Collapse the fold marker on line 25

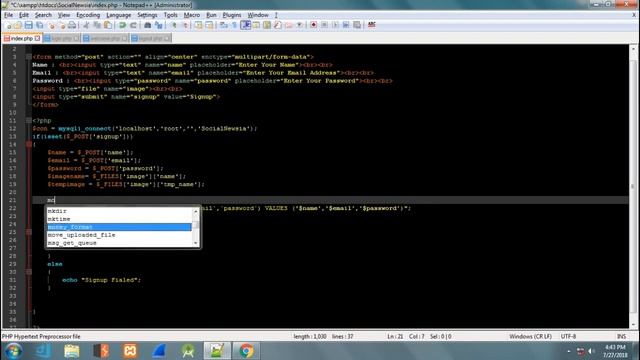[x=29, y=232]
